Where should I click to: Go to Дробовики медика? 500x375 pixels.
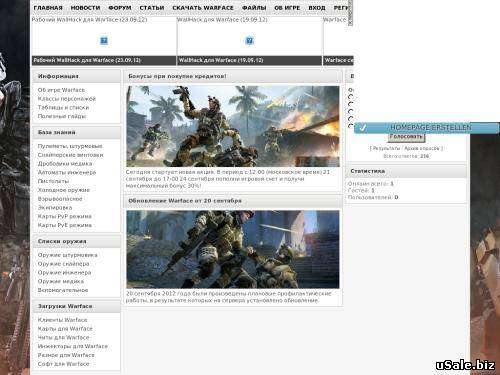(65, 164)
